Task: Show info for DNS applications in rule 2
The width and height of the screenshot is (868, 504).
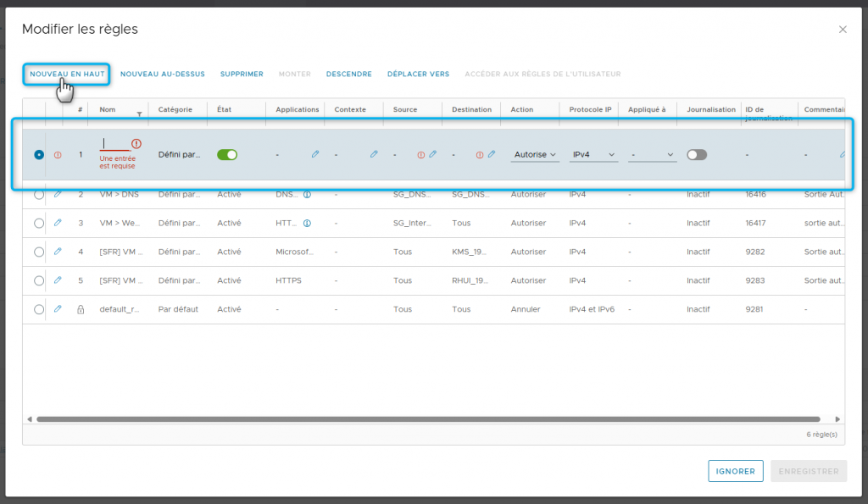Action: [307, 194]
